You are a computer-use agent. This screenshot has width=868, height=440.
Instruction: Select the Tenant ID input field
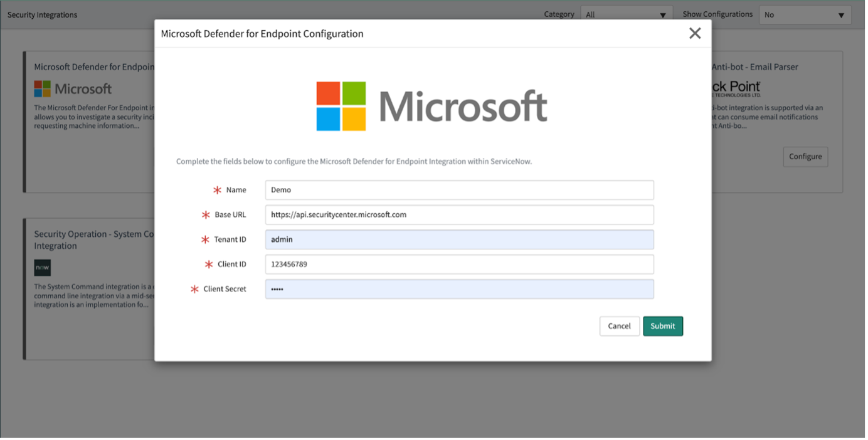pos(459,239)
